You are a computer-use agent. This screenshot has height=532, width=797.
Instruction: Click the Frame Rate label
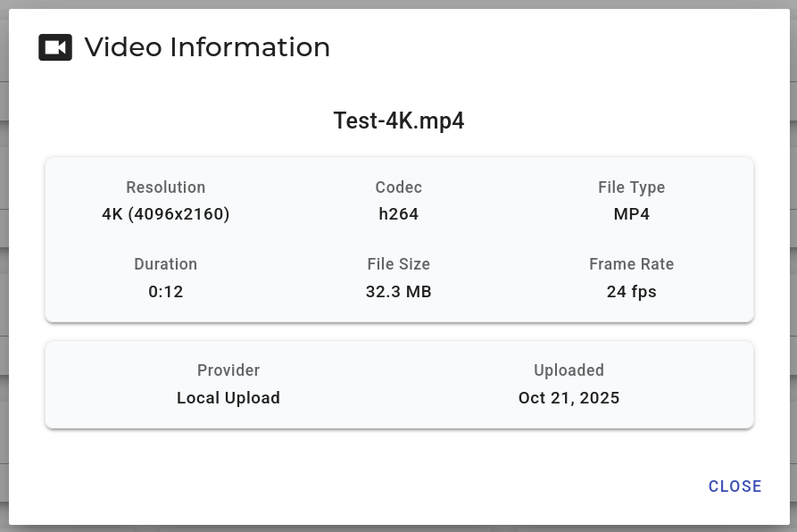coord(631,264)
